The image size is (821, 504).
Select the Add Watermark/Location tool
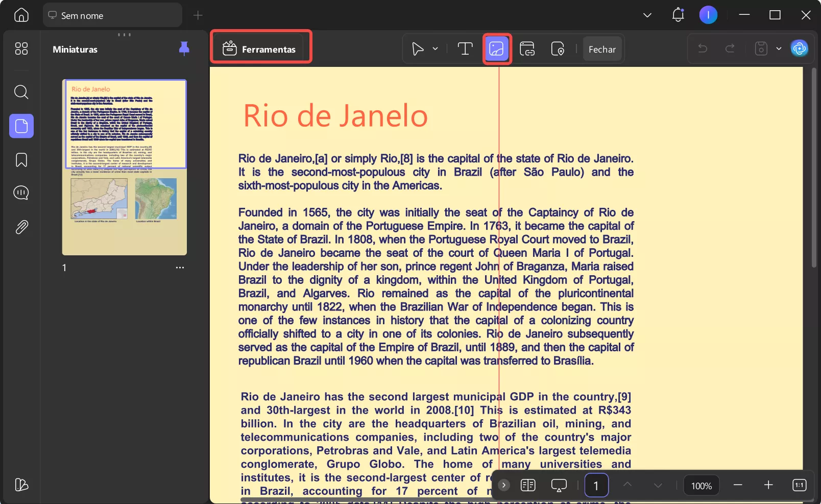558,49
